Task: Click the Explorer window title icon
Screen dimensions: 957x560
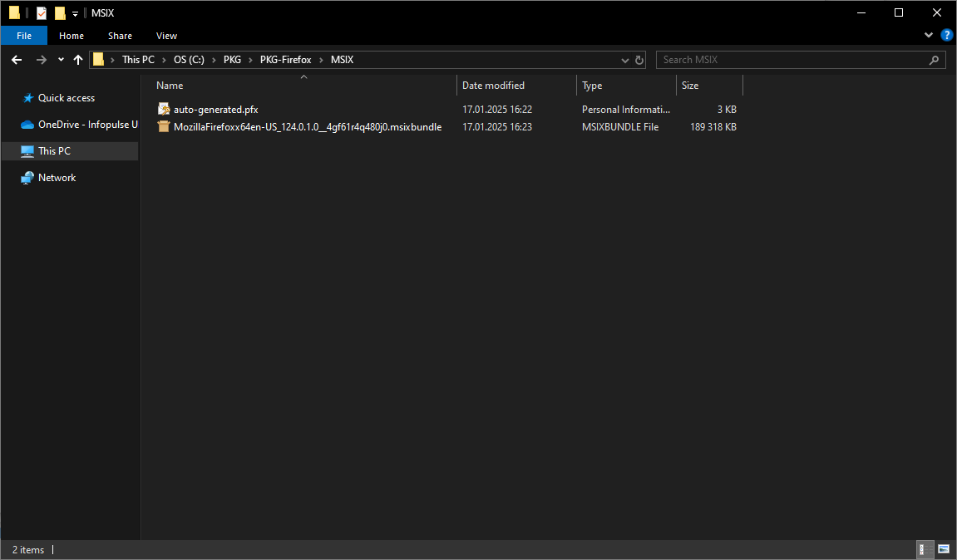Action: tap(15, 12)
